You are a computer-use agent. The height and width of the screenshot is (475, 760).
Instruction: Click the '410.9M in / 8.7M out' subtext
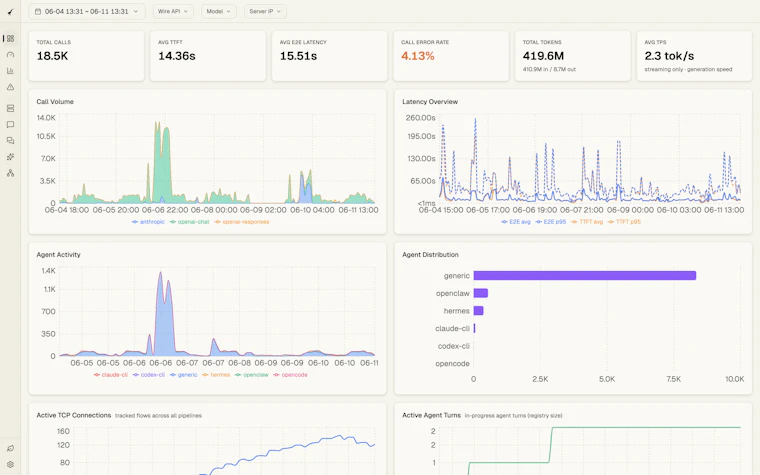pos(549,69)
